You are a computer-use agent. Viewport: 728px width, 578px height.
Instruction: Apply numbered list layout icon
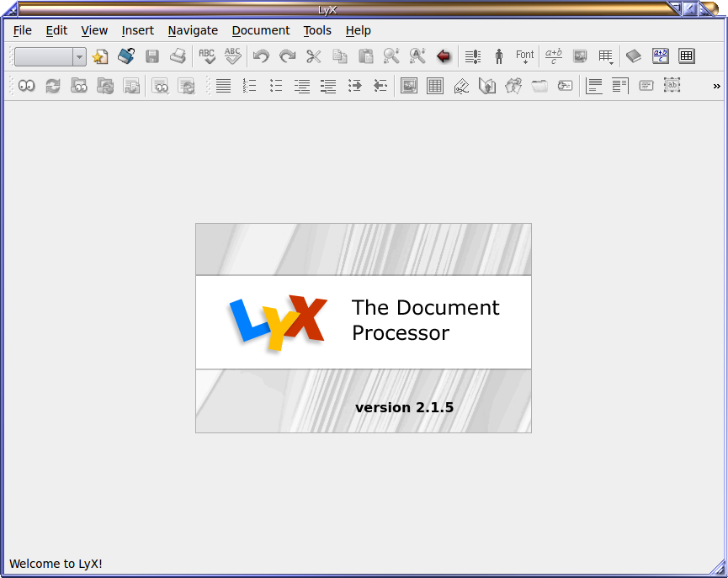(x=250, y=86)
